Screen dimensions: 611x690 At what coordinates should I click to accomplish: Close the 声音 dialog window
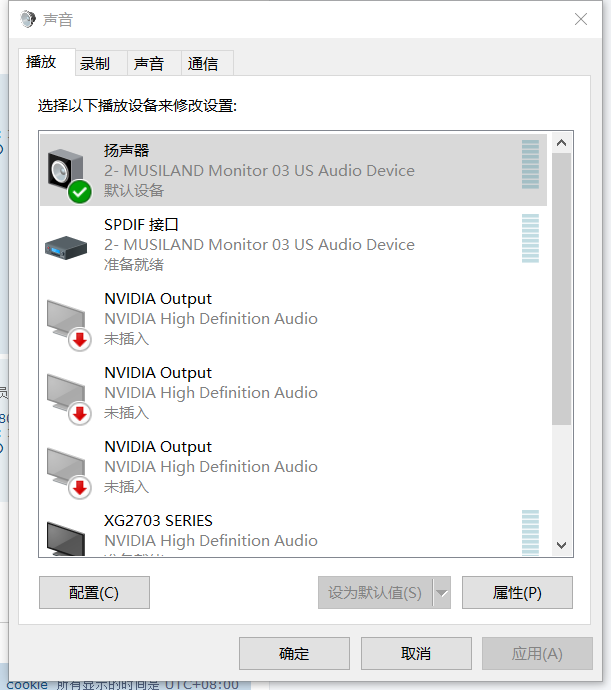pos(581,19)
